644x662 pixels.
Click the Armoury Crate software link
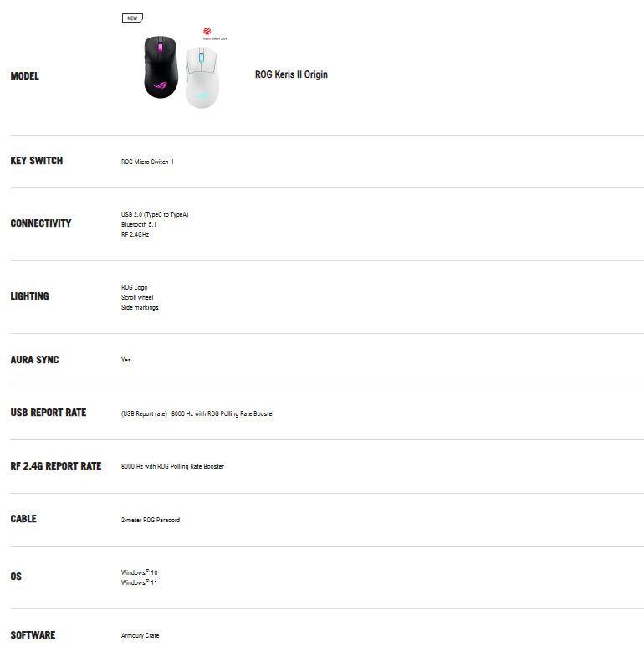coord(140,635)
